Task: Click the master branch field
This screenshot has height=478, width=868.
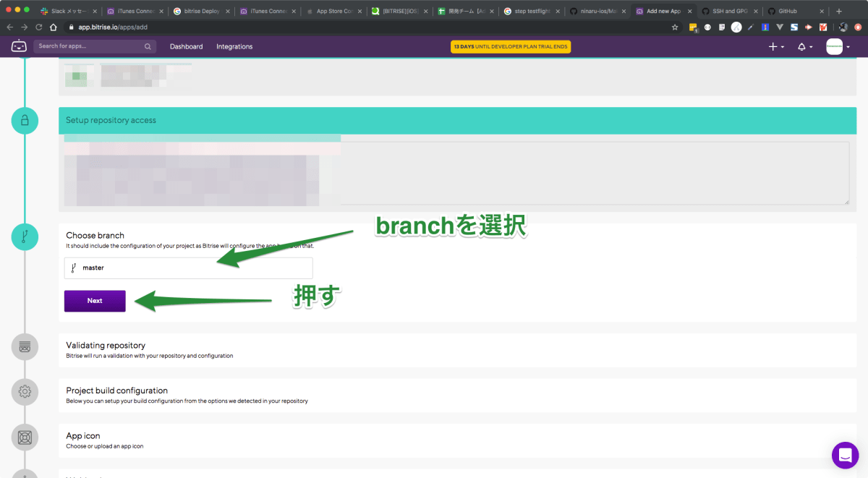Action: click(x=189, y=268)
